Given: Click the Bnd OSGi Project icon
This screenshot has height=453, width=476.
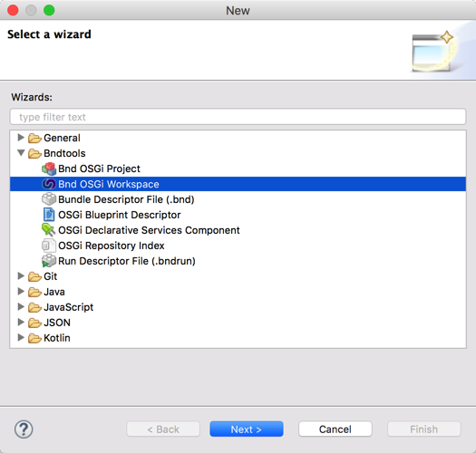Looking at the screenshot, I should (49, 169).
